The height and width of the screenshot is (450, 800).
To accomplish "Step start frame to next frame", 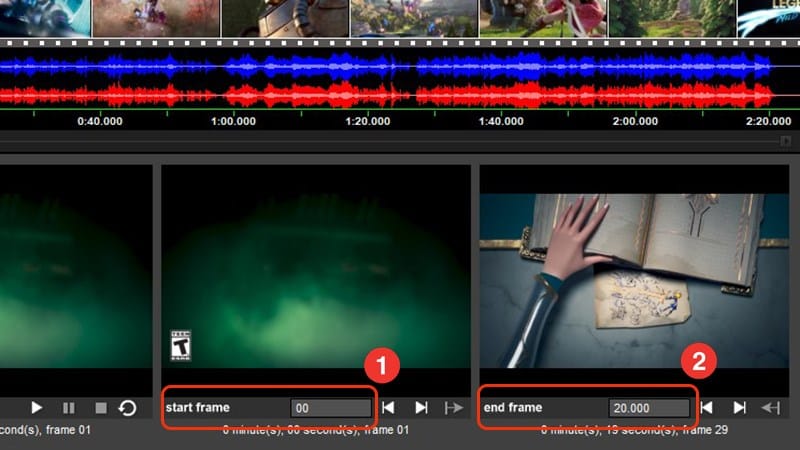I will (421, 408).
